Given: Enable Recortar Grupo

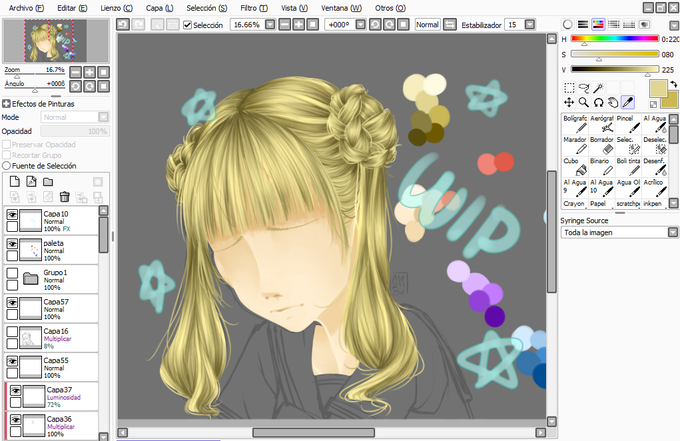Looking at the screenshot, I should pos(7,155).
